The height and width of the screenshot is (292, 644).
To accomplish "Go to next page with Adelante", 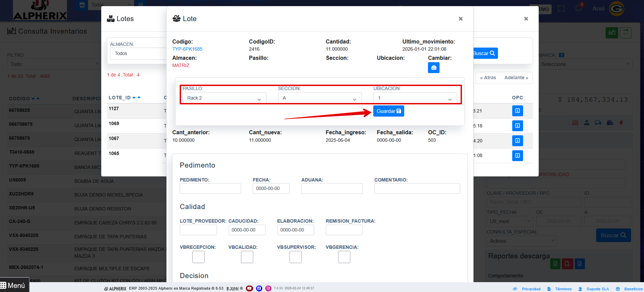I will pos(516,78).
